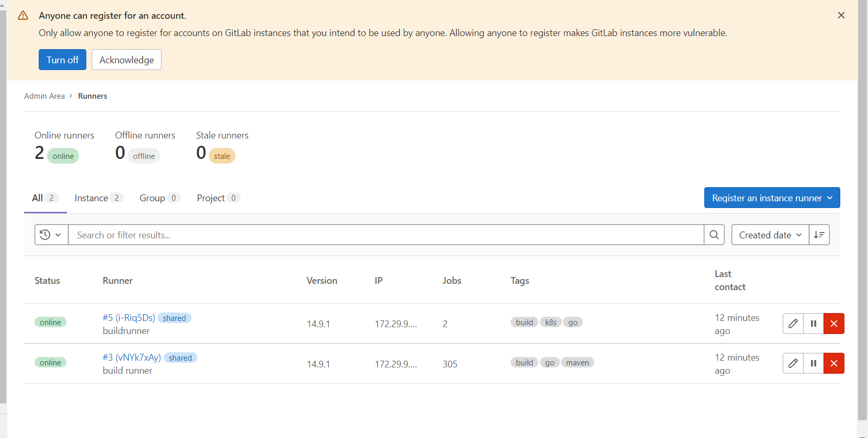Open Register an instance runner dropdown
The width and height of the screenshot is (868, 438).
[x=772, y=198]
